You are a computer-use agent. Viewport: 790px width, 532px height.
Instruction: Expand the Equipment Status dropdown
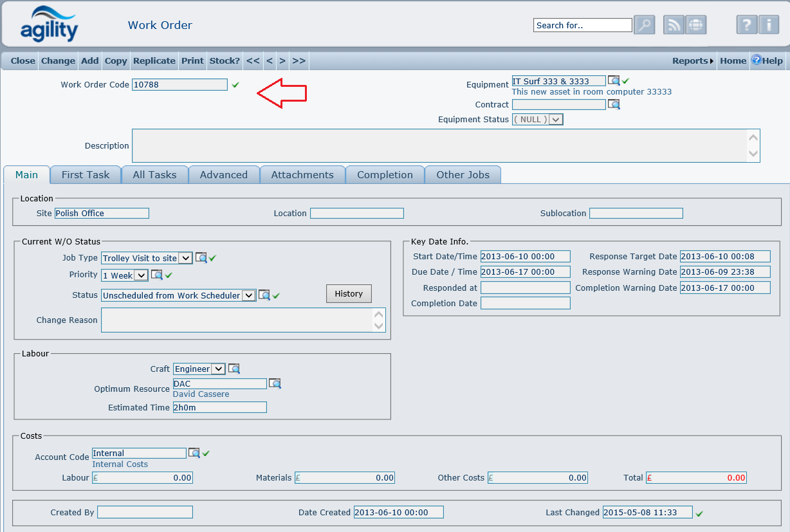pyautogui.click(x=556, y=120)
